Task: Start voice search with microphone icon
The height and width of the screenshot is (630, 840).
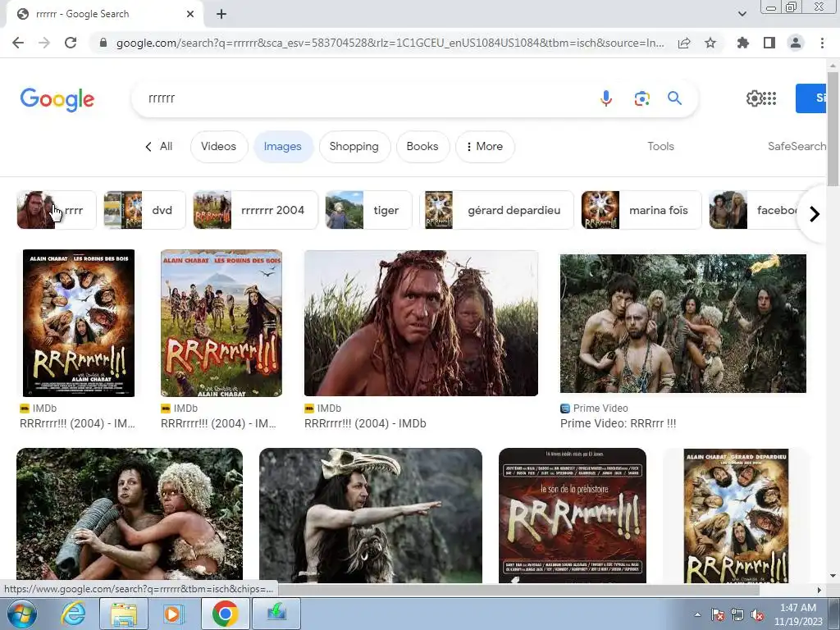Action: [x=606, y=98]
